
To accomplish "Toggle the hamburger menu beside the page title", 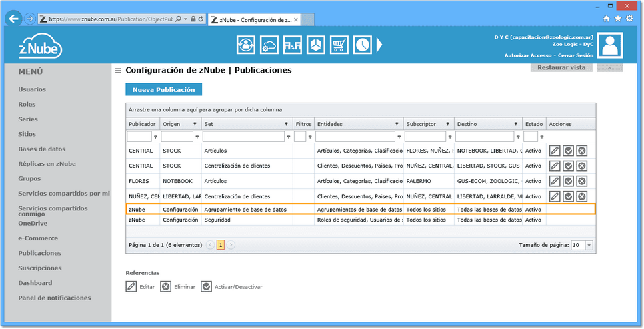I will (118, 71).
